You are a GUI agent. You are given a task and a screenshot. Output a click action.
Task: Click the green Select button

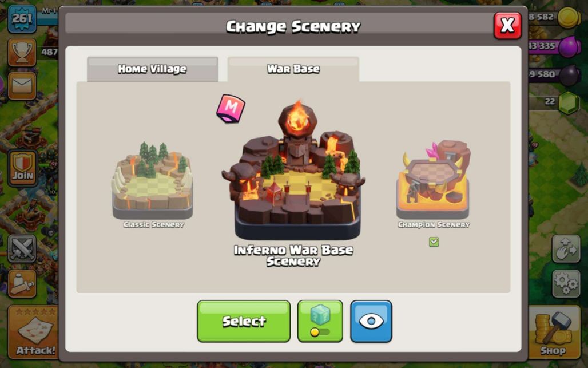(x=244, y=321)
